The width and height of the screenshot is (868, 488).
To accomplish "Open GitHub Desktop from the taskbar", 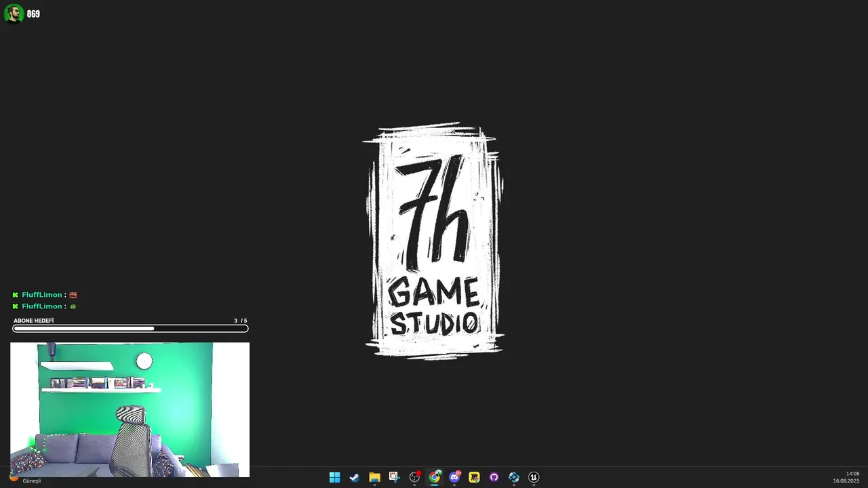I will [x=494, y=477].
